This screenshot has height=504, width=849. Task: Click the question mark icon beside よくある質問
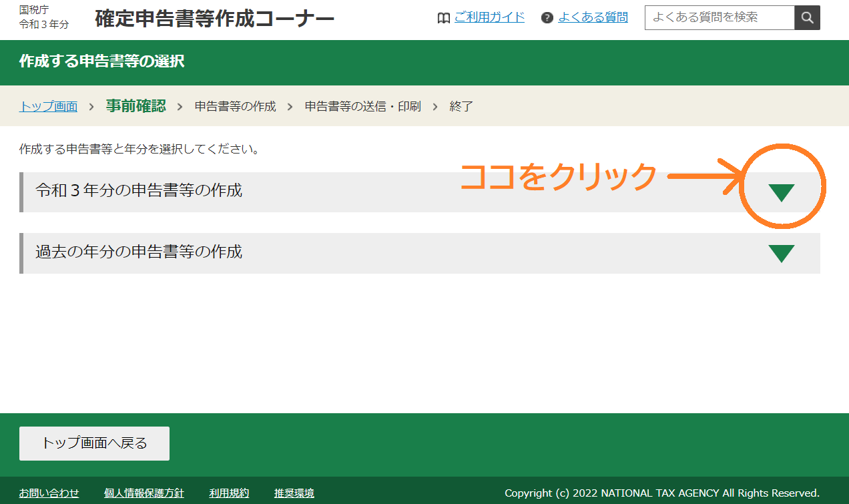tap(547, 18)
